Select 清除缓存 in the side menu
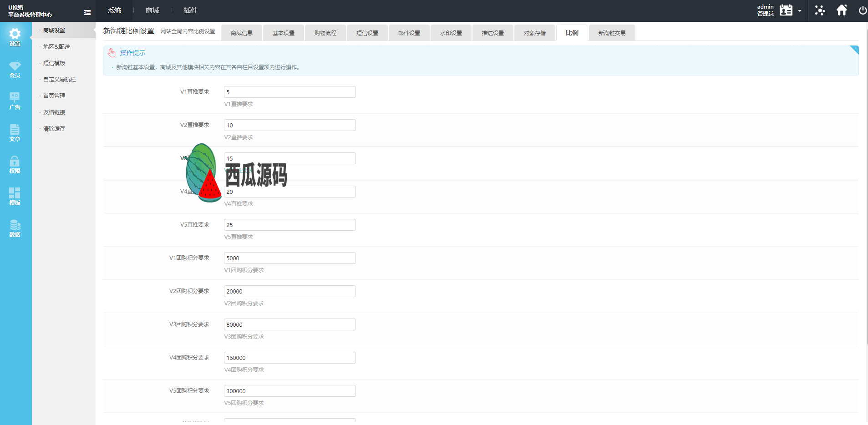The width and height of the screenshot is (868, 425). [x=54, y=129]
